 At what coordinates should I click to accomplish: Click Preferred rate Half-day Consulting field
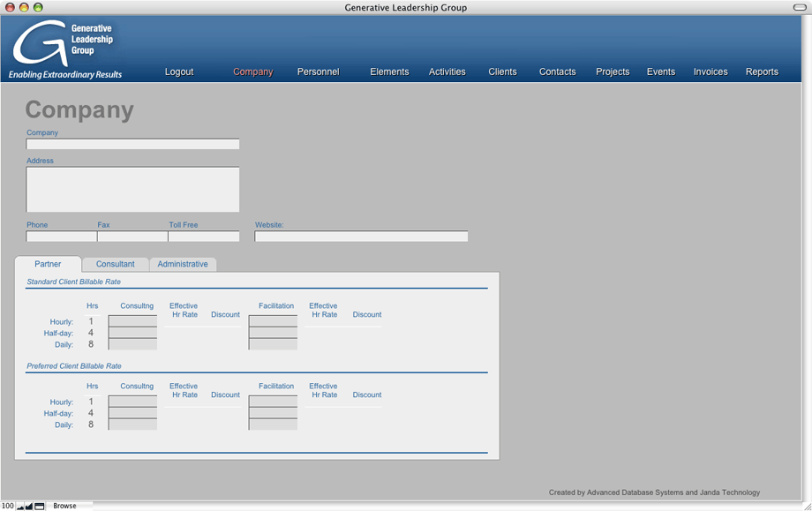132,413
